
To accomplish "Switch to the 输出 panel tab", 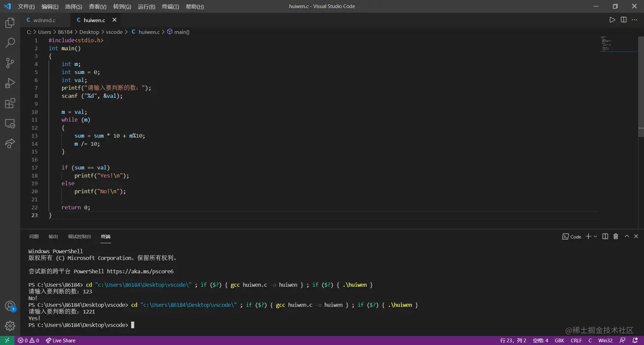I will [x=53, y=237].
